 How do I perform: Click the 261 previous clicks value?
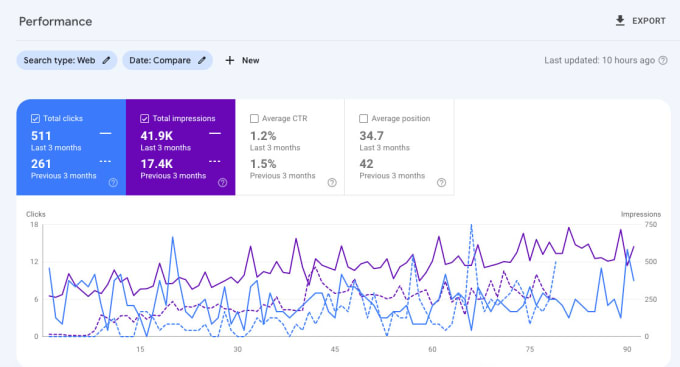pyautogui.click(x=41, y=164)
